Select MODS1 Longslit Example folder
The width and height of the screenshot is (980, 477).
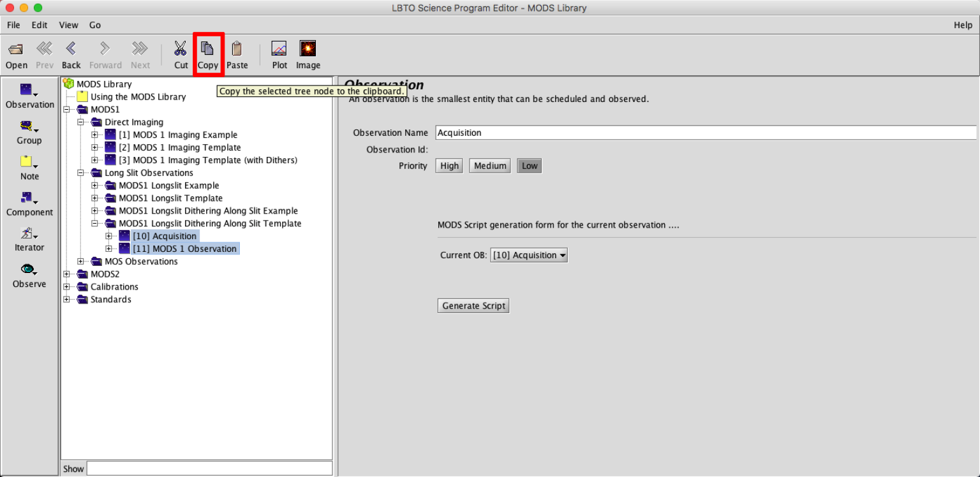[168, 186]
